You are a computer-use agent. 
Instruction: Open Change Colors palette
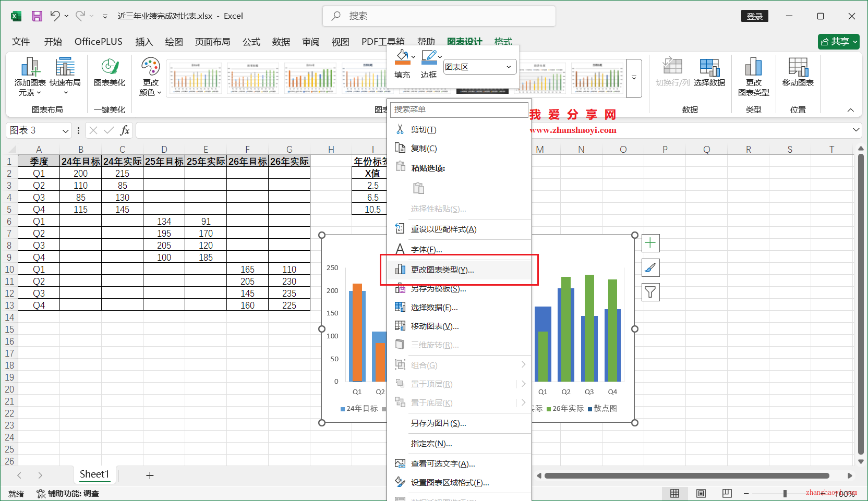(x=150, y=77)
